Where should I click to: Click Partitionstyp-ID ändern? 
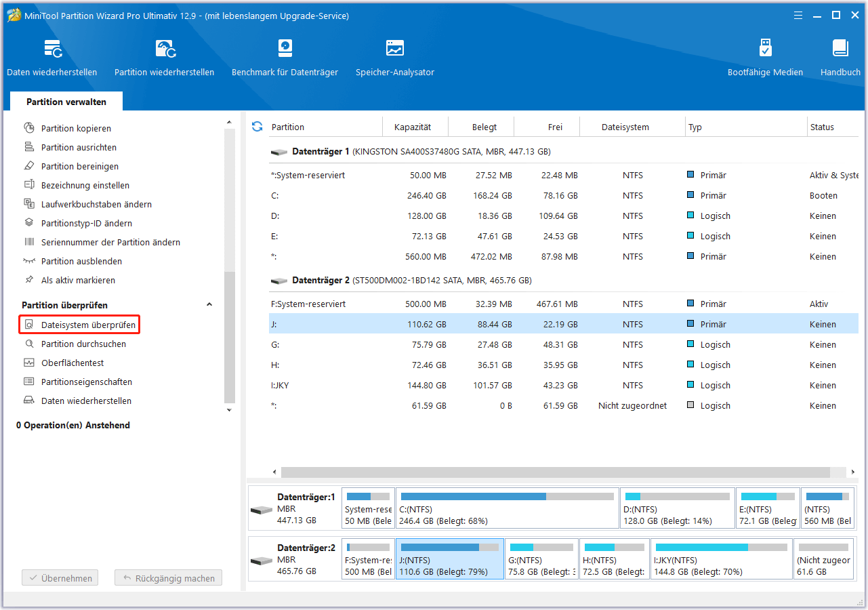coord(87,223)
